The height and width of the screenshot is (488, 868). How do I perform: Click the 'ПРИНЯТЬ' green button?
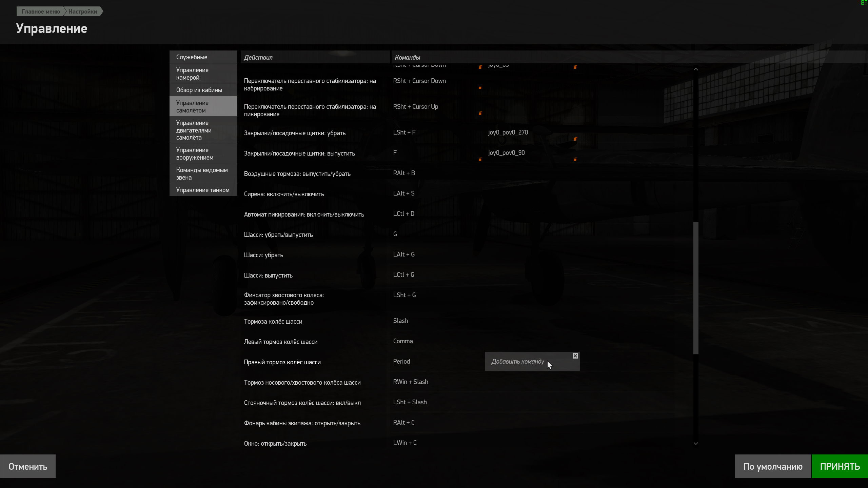(x=840, y=466)
